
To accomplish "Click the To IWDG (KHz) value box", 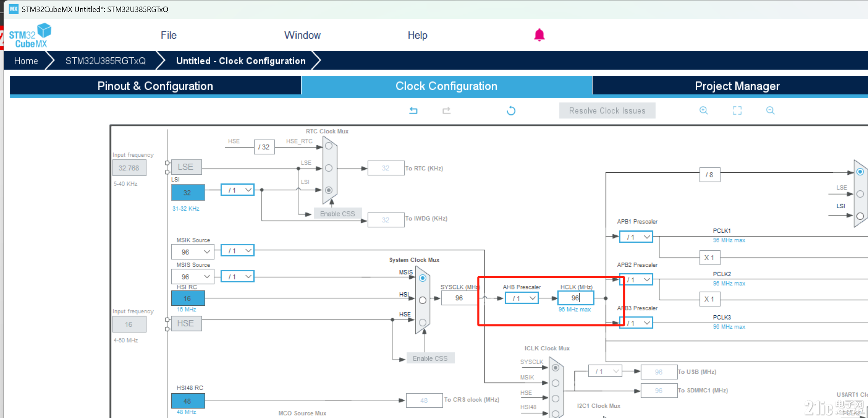I will click(x=386, y=220).
